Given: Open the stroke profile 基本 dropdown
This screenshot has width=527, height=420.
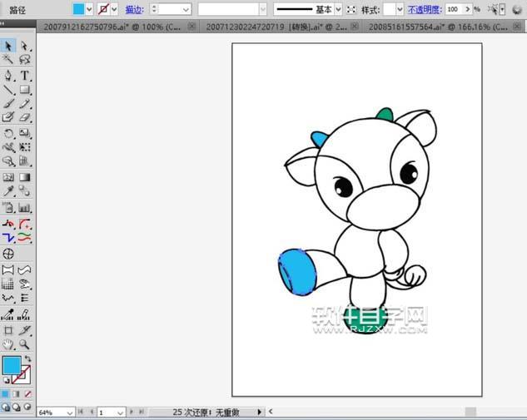Looking at the screenshot, I should pyautogui.click(x=338, y=9).
